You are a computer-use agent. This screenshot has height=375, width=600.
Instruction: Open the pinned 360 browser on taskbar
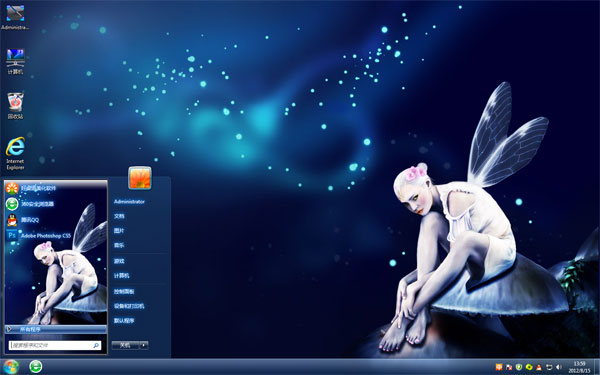click(x=36, y=367)
